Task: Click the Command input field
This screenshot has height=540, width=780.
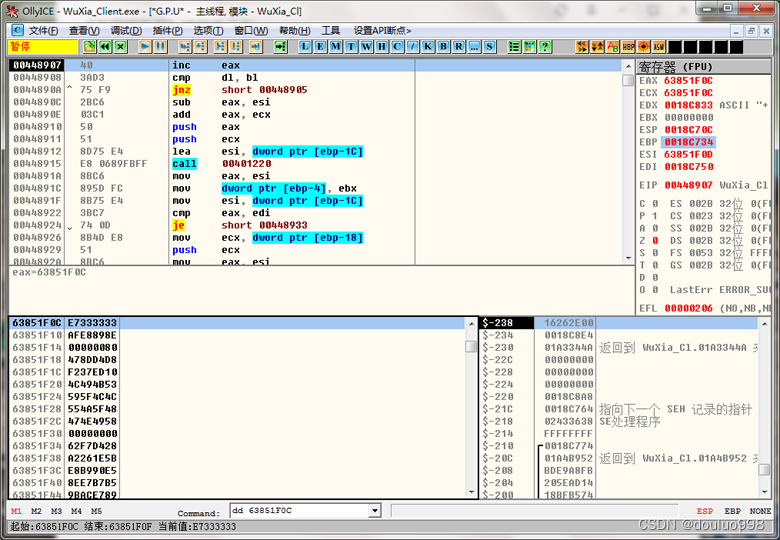Action: (x=300, y=511)
